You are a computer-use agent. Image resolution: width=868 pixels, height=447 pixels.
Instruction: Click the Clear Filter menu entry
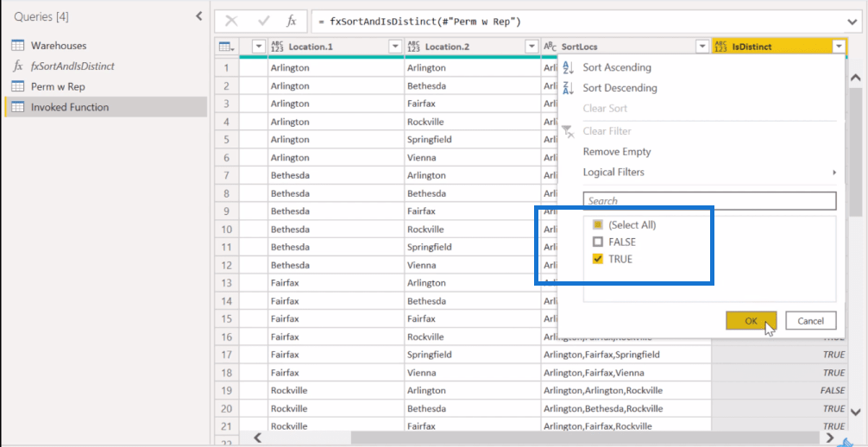pos(607,131)
